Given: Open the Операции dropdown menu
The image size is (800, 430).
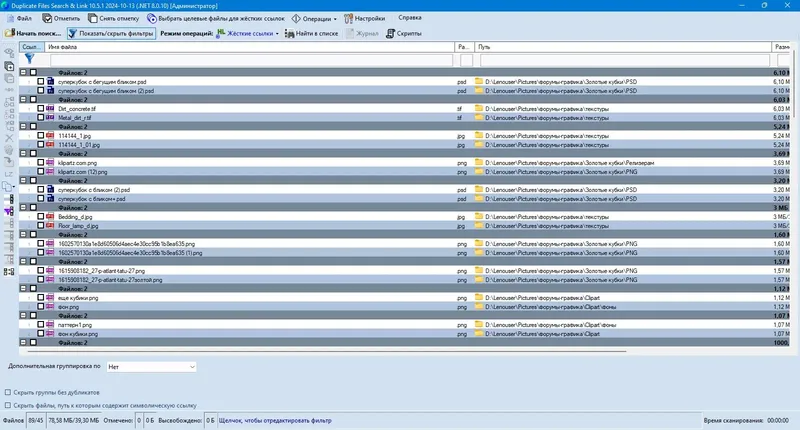Looking at the screenshot, I should click(314, 18).
